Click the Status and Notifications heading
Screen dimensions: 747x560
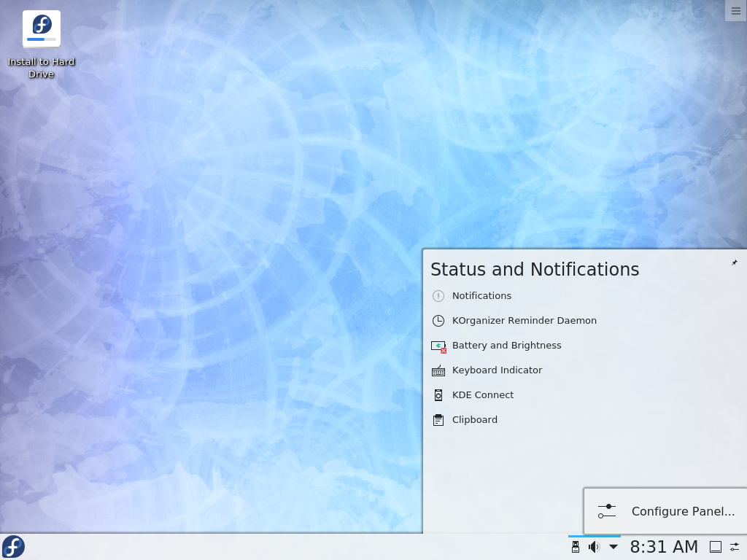coord(535,270)
